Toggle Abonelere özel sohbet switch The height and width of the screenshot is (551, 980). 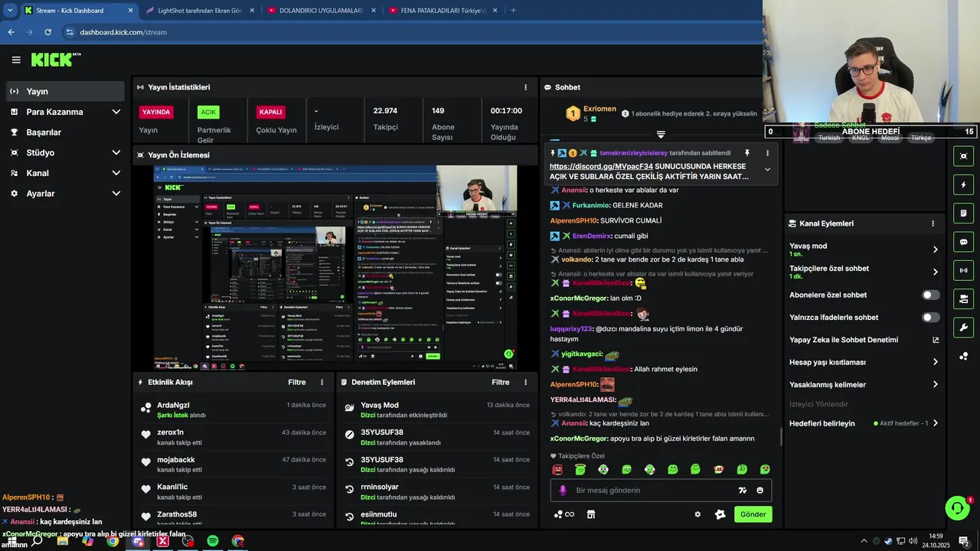pyautogui.click(x=931, y=295)
